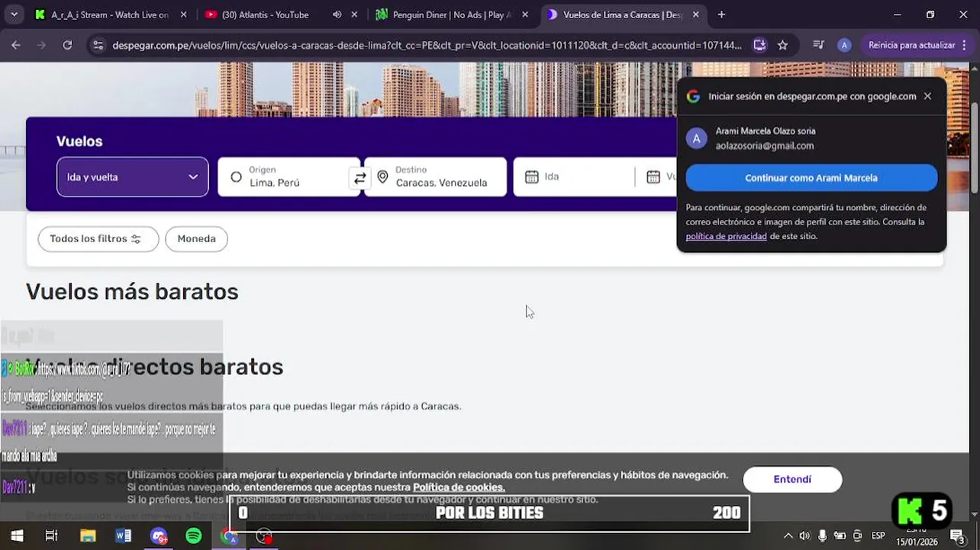980x550 pixels.
Task: Open File Explorer from taskbar
Action: point(88,536)
